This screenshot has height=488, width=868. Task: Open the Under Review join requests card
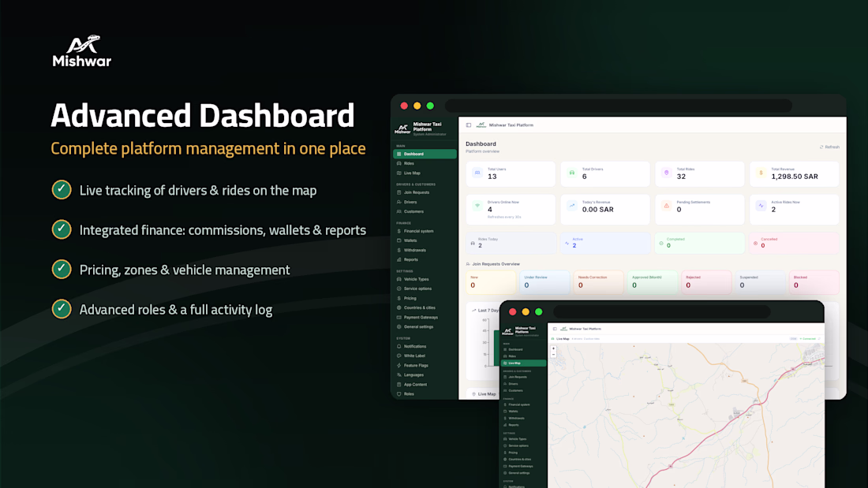[544, 281]
